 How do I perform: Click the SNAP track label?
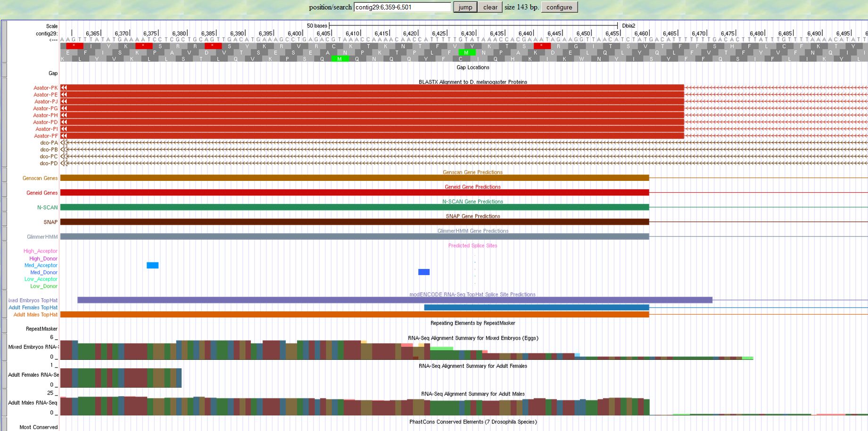tap(50, 222)
